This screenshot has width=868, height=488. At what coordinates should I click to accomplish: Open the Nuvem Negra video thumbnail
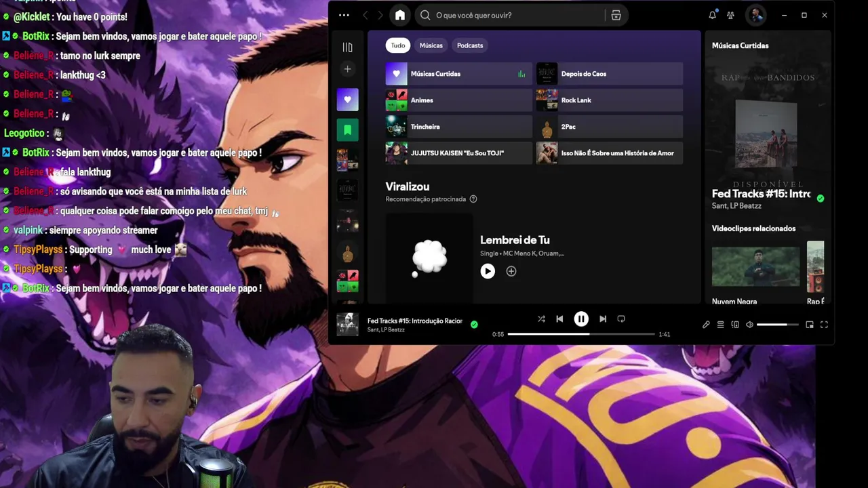(755, 266)
